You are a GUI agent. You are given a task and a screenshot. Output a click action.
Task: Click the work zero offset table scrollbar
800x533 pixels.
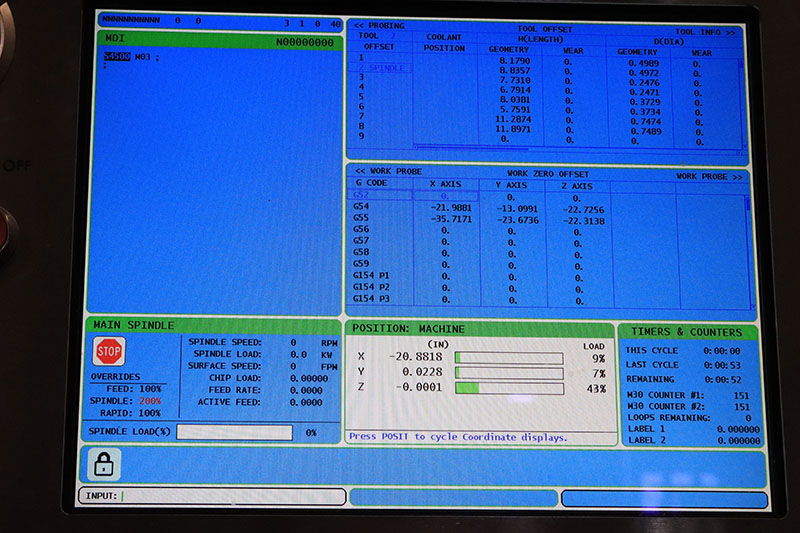[x=748, y=251]
